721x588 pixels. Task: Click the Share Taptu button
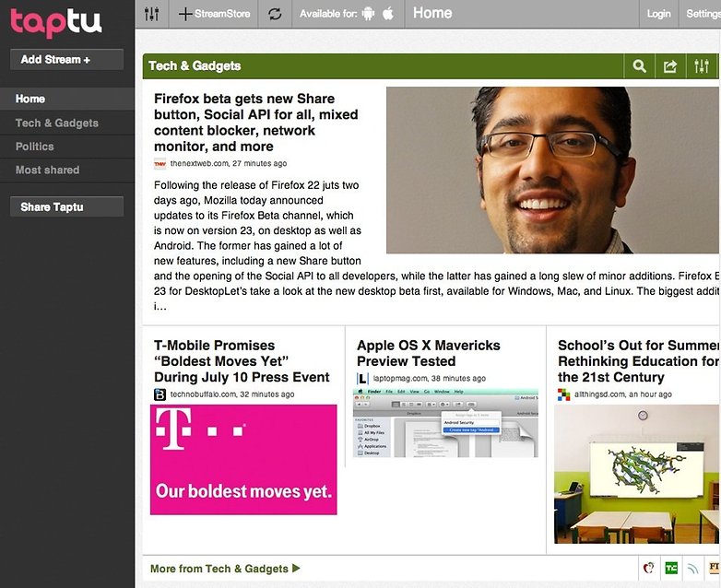pyautogui.click(x=66, y=206)
